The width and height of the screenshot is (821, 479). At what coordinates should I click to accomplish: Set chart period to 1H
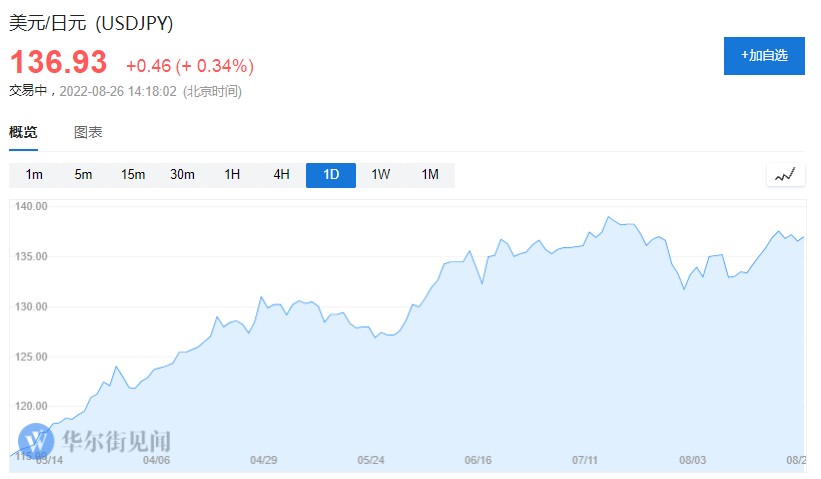232,175
